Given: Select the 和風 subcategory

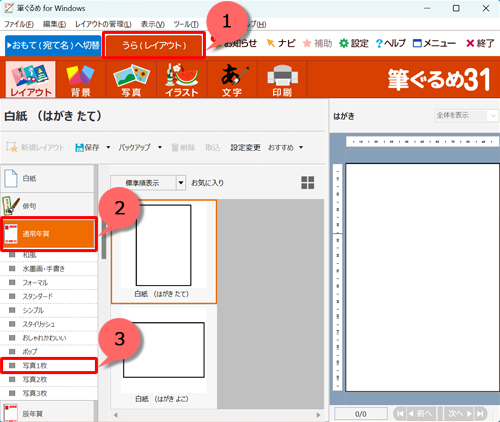Looking at the screenshot, I should pos(49,255).
